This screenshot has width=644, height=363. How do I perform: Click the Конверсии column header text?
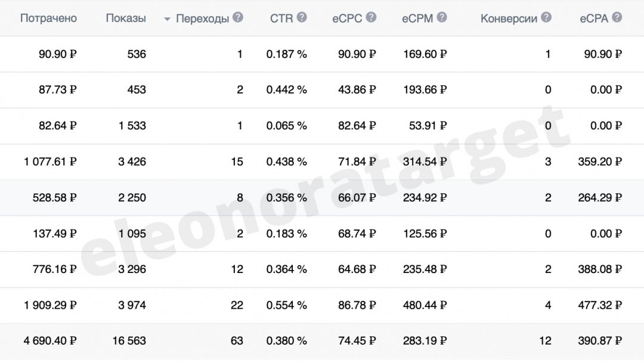point(509,19)
